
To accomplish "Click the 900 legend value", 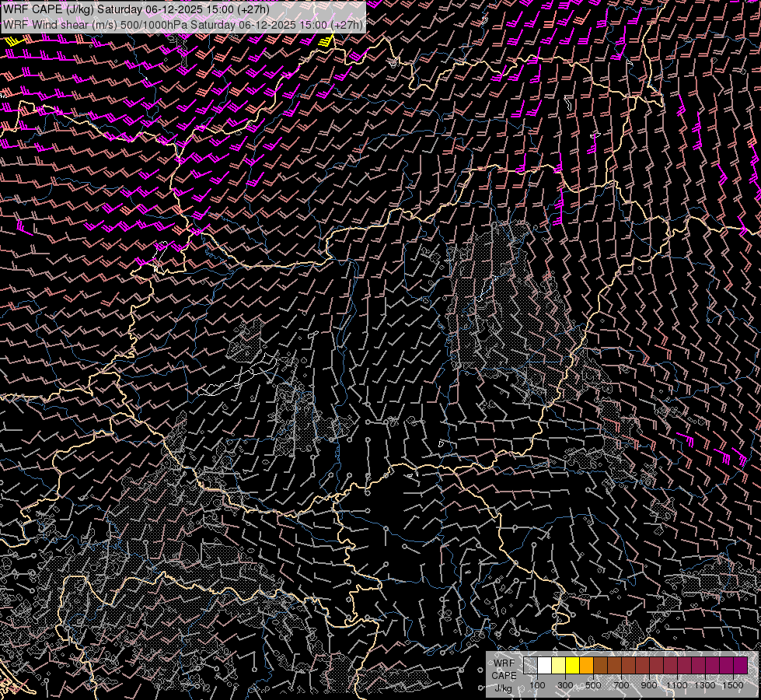I will coord(649,685).
